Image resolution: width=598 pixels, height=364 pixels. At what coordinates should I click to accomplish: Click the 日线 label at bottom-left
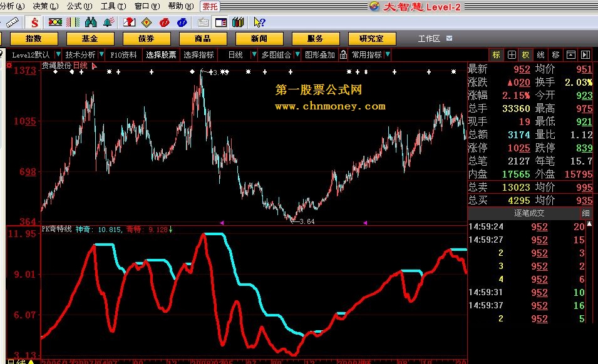[17, 361]
